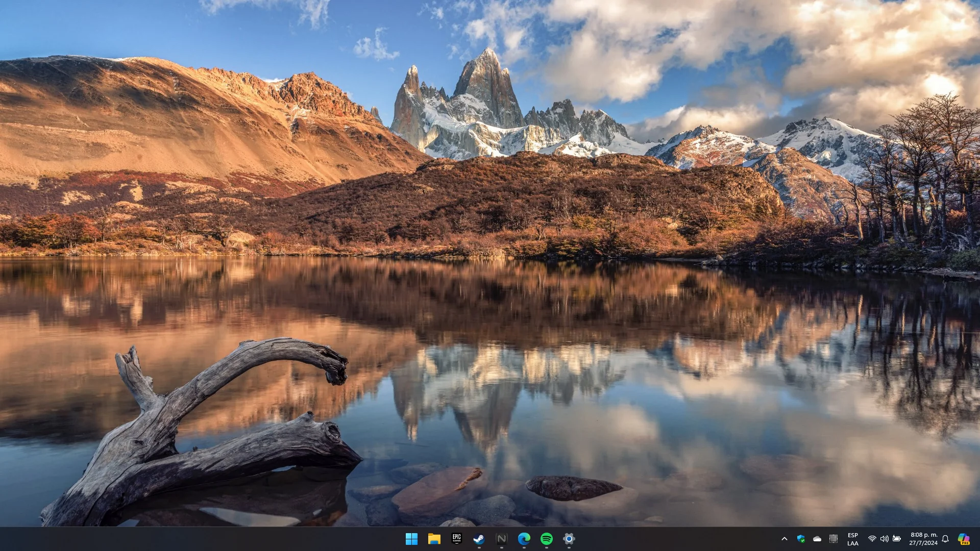Click the grid-pattern tray icon
Image resolution: width=980 pixels, height=551 pixels.
tap(834, 539)
